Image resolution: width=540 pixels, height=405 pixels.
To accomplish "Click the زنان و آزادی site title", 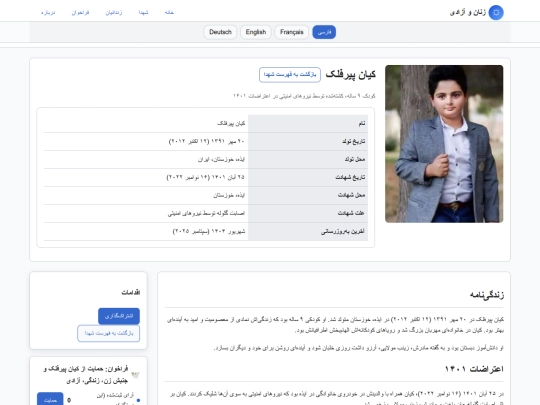I will [x=468, y=13].
